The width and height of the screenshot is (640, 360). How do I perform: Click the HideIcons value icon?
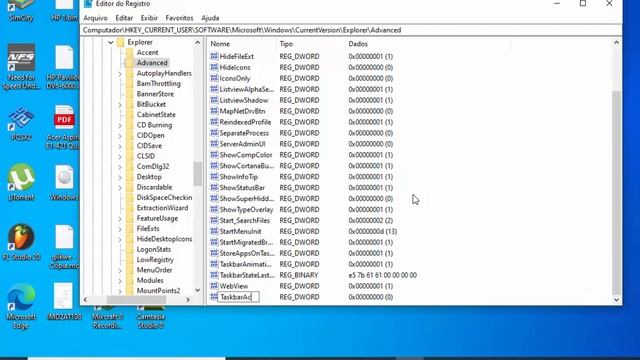pyautogui.click(x=214, y=67)
